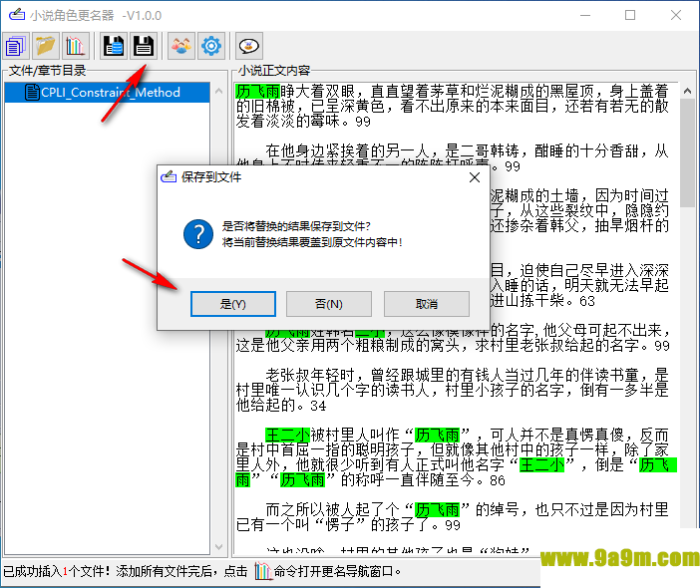Click the 文件/章节目录 panel label
The image size is (700, 588).
[47, 71]
